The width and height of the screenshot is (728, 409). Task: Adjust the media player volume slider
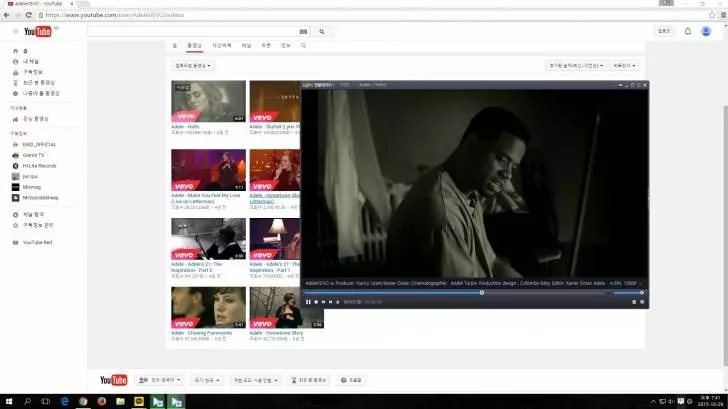pos(628,292)
